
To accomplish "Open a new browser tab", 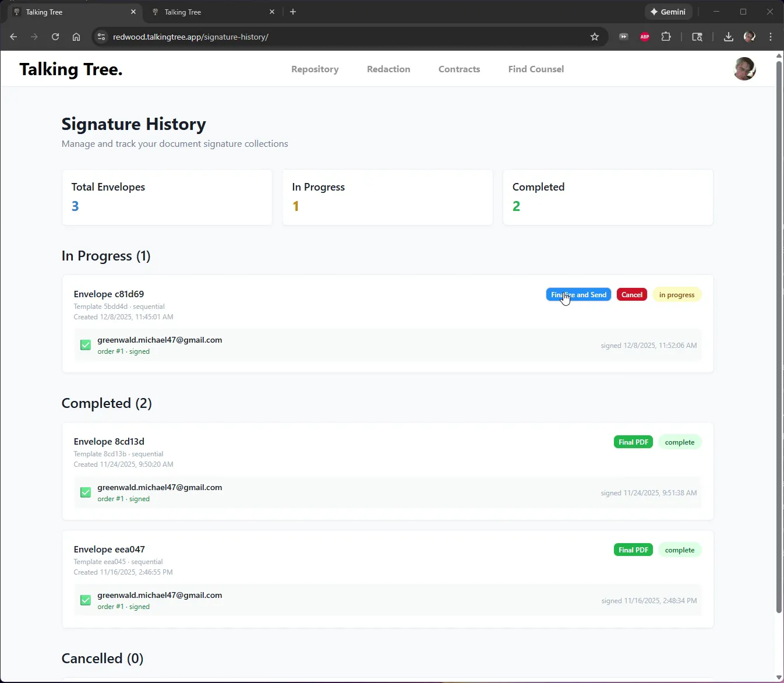I will coord(293,12).
